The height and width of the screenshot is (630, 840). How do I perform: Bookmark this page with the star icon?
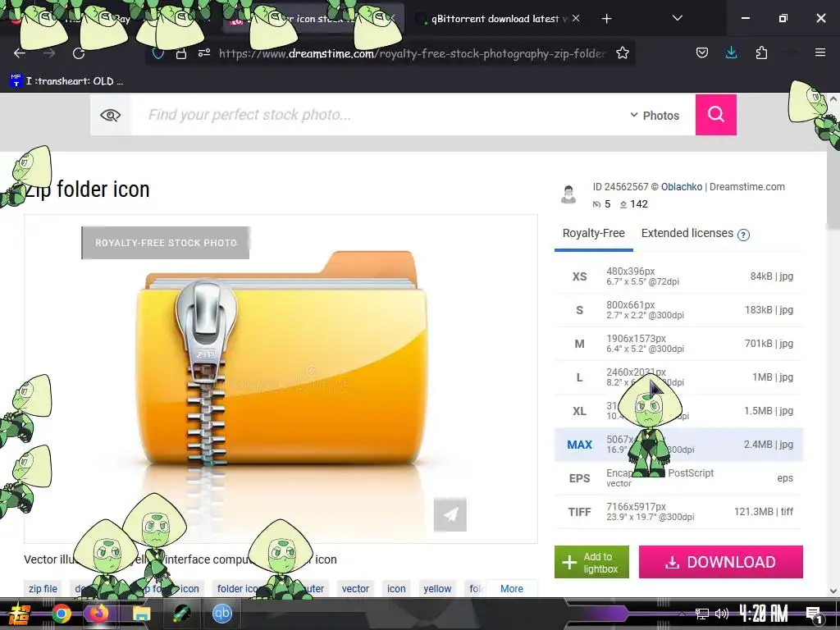click(x=622, y=53)
